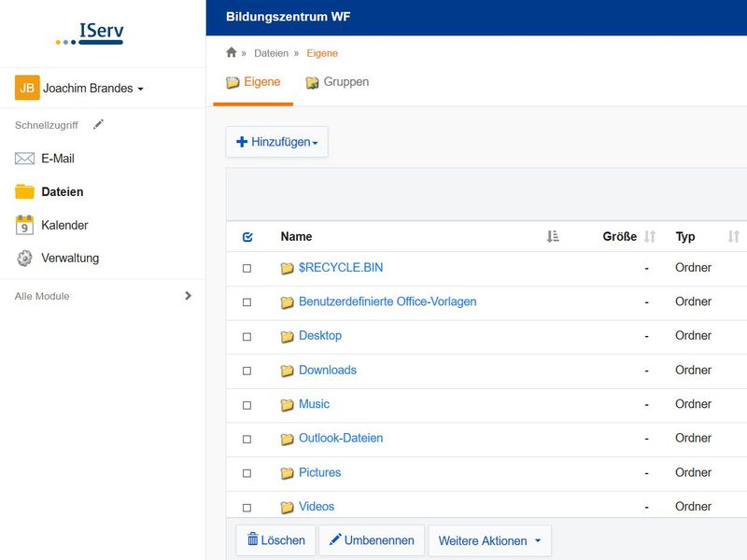Click Alle Module label
This screenshot has width=747, height=560.
[x=42, y=296]
